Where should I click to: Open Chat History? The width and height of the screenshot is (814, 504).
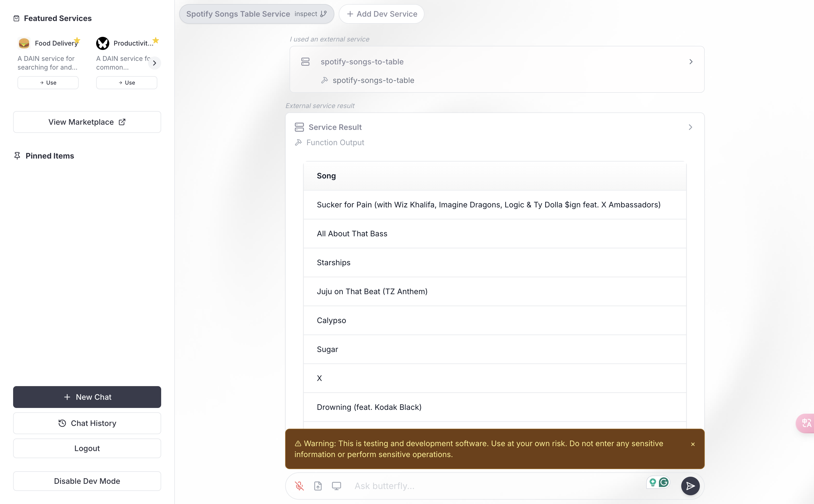[x=87, y=423]
